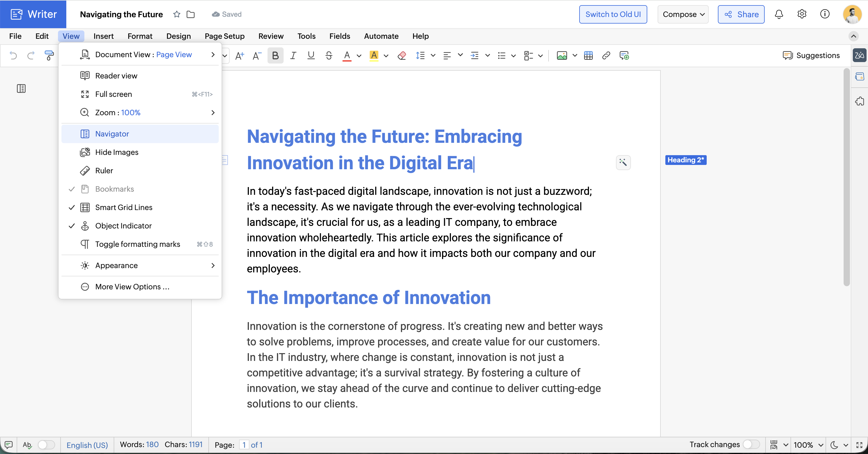Open the navigator panel icon in left sidebar
868x454 pixels.
(21, 89)
